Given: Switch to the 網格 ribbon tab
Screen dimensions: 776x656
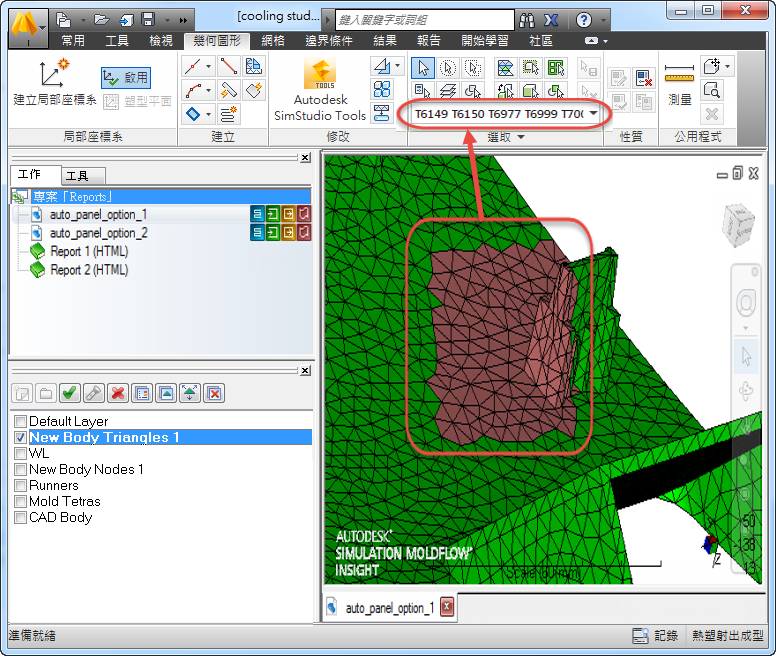Looking at the screenshot, I should tap(273, 41).
